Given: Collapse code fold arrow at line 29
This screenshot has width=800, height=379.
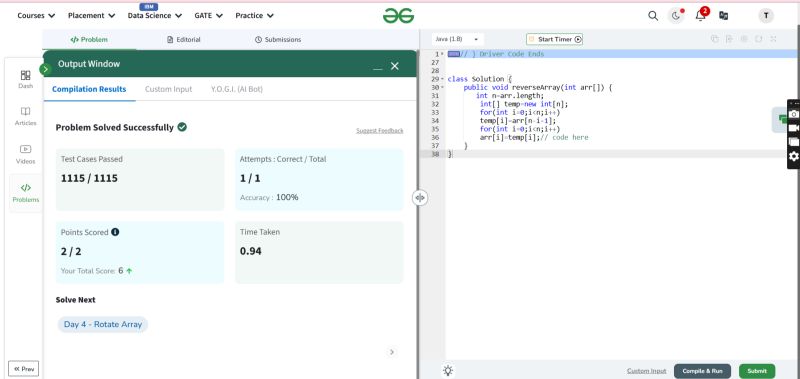Looking at the screenshot, I should (442, 79).
